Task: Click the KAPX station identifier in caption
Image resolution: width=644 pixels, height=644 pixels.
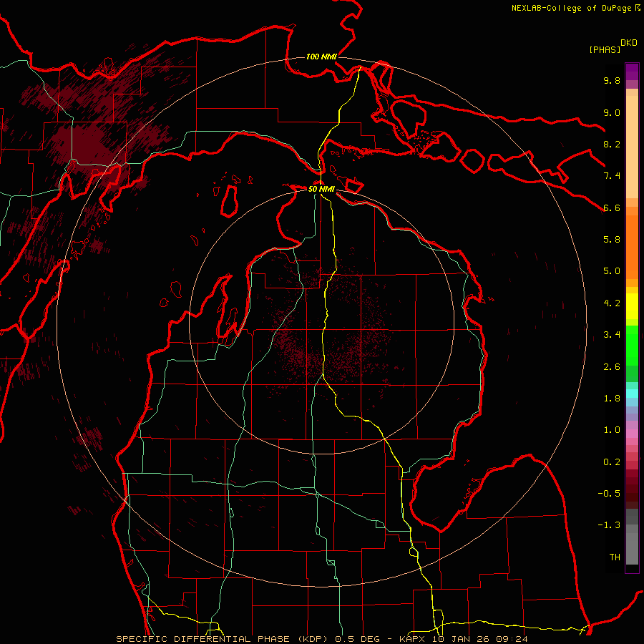Action: click(x=413, y=639)
